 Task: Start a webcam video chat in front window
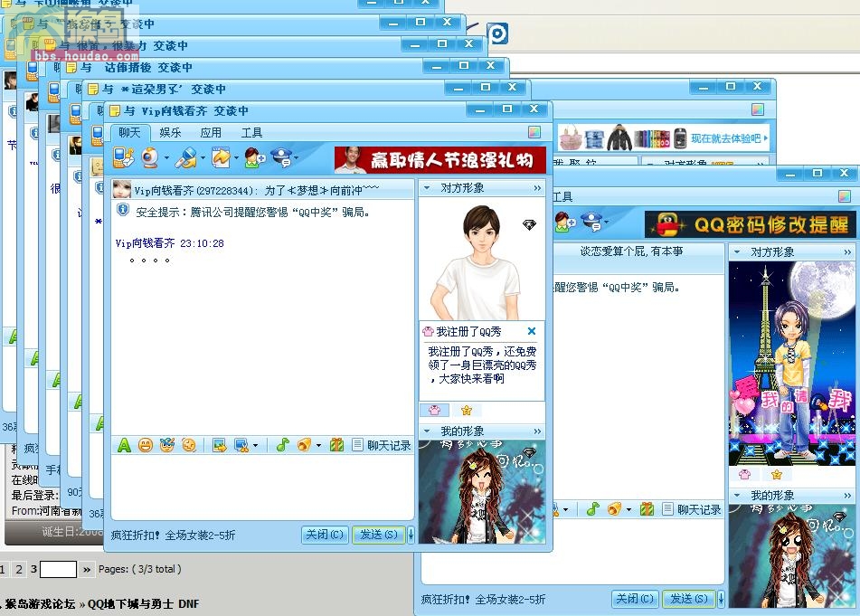(x=150, y=157)
